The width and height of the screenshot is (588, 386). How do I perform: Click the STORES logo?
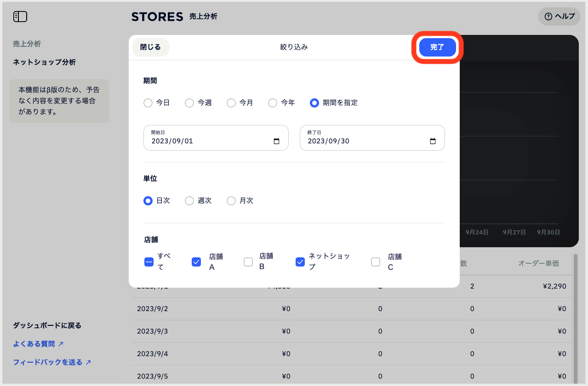tap(157, 17)
